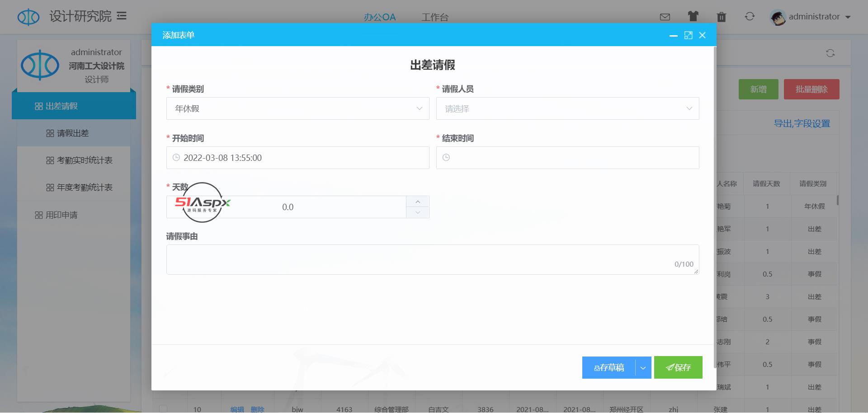Click the trash bin icon in header
868x413 pixels.
tap(722, 17)
